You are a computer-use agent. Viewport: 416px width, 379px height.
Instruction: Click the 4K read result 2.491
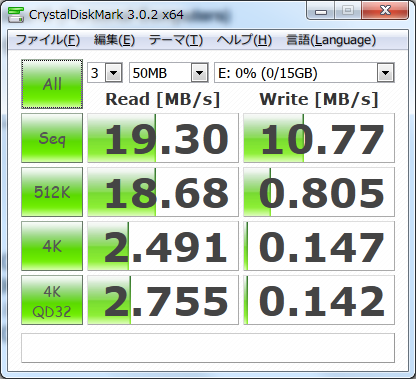click(x=163, y=246)
